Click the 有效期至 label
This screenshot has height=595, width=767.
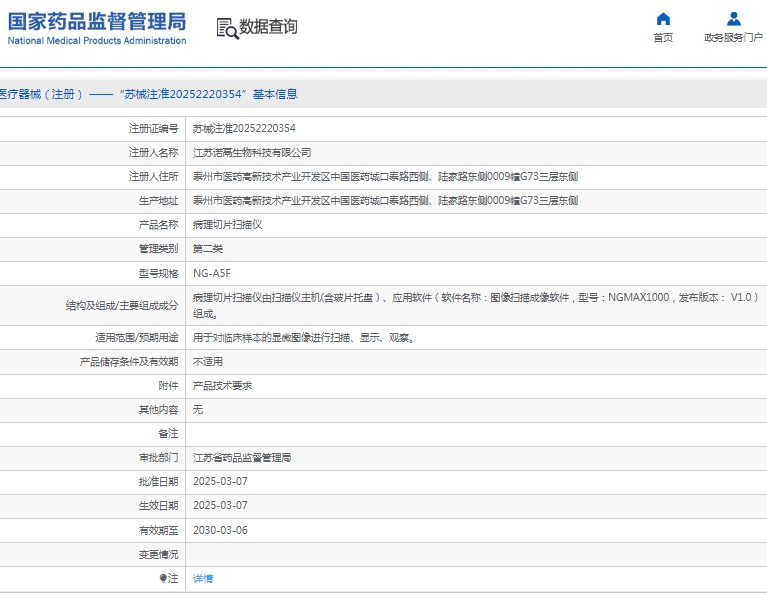pyautogui.click(x=158, y=530)
